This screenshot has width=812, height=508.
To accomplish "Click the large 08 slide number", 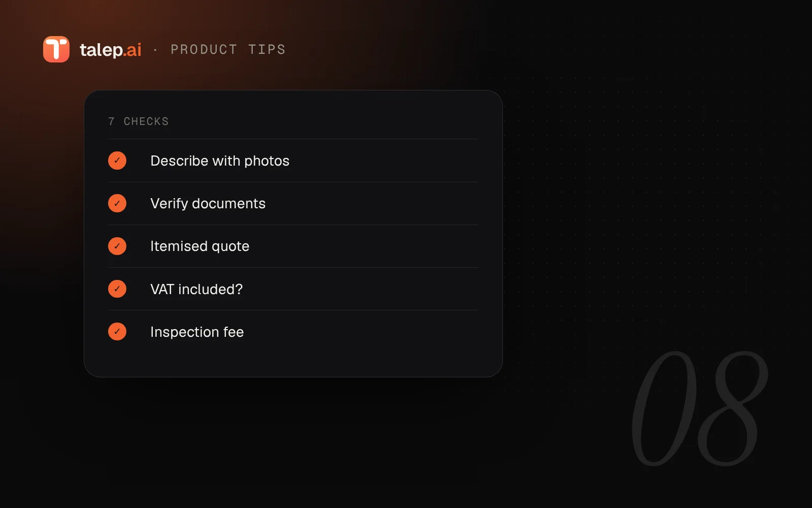I will point(700,408).
